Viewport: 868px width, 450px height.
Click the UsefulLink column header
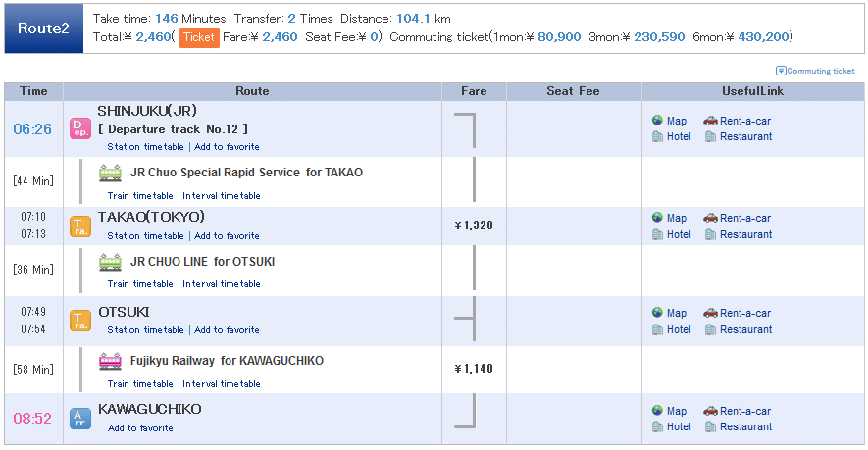(x=753, y=91)
